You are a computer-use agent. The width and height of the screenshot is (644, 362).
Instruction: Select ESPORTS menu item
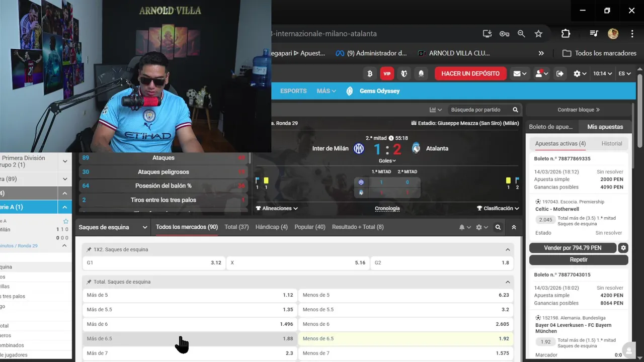293,91
